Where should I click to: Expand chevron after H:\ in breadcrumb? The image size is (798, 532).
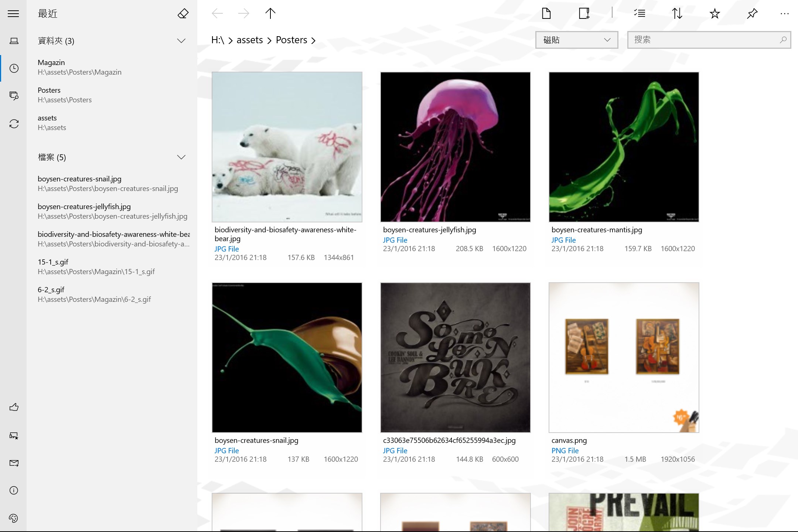[x=230, y=40]
